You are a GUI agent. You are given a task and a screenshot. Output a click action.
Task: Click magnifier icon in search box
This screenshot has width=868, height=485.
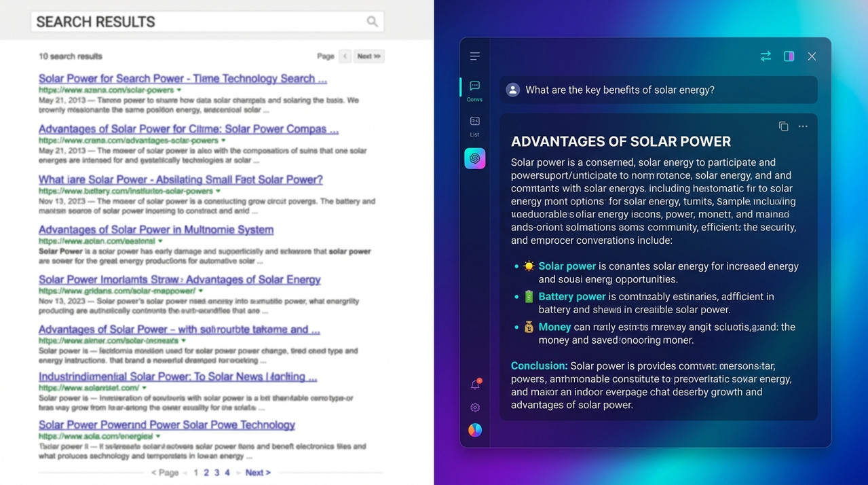click(x=372, y=22)
